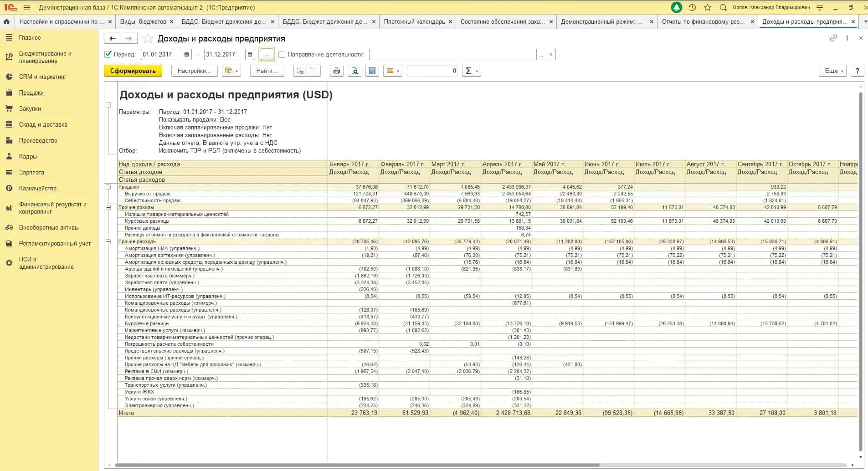
Task: Enable the Направление деятельности checkbox
Action: (x=282, y=54)
